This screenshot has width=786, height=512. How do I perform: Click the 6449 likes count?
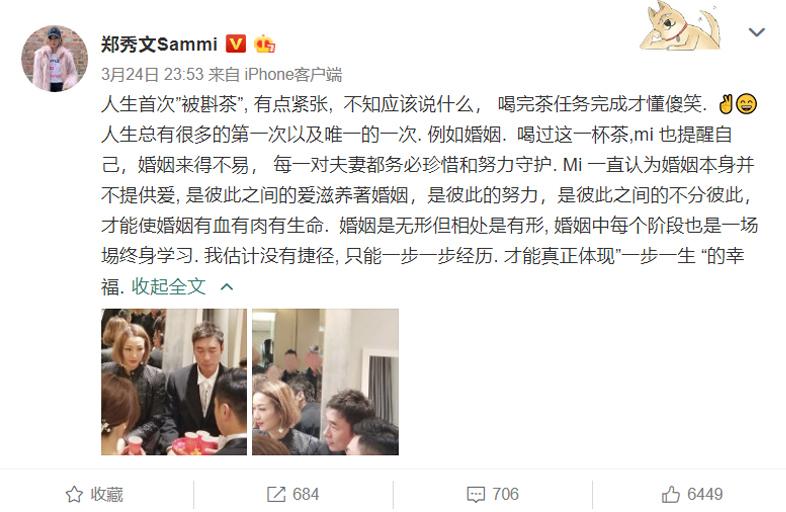tap(705, 494)
